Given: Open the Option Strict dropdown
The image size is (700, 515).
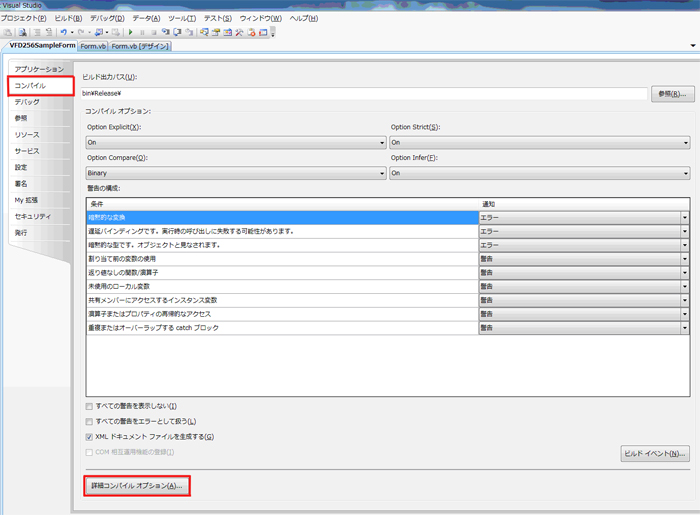Looking at the screenshot, I should tap(540, 142).
